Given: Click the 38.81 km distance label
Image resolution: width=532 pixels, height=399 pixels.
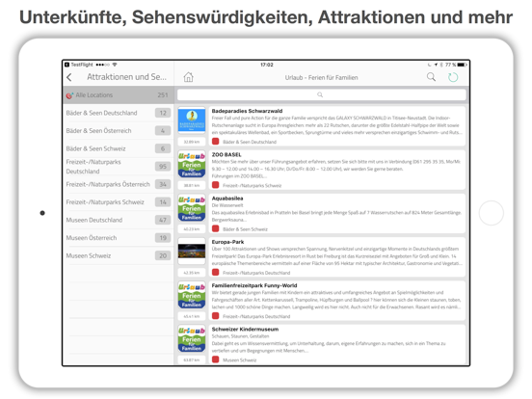Looking at the screenshot, I should (x=192, y=186).
